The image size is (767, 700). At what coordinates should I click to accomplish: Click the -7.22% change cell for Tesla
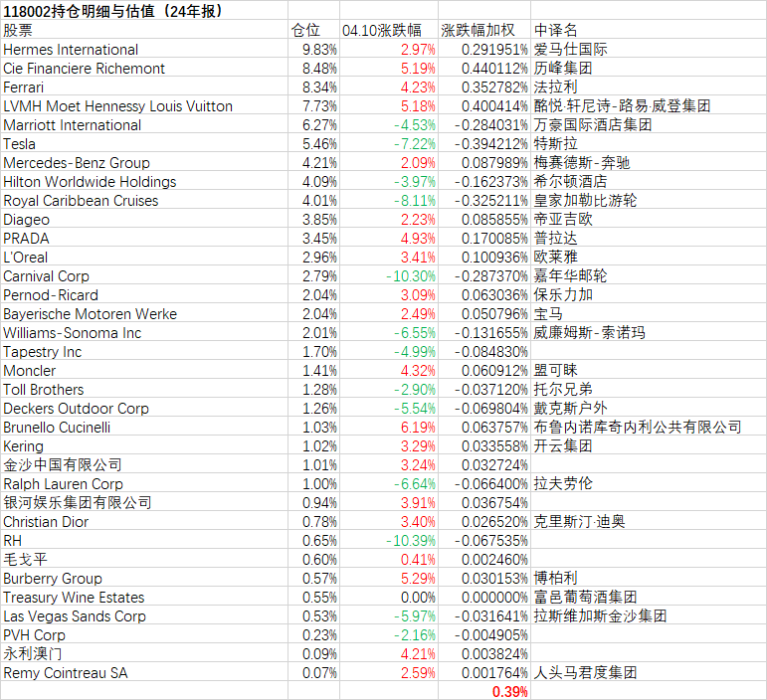click(388, 143)
